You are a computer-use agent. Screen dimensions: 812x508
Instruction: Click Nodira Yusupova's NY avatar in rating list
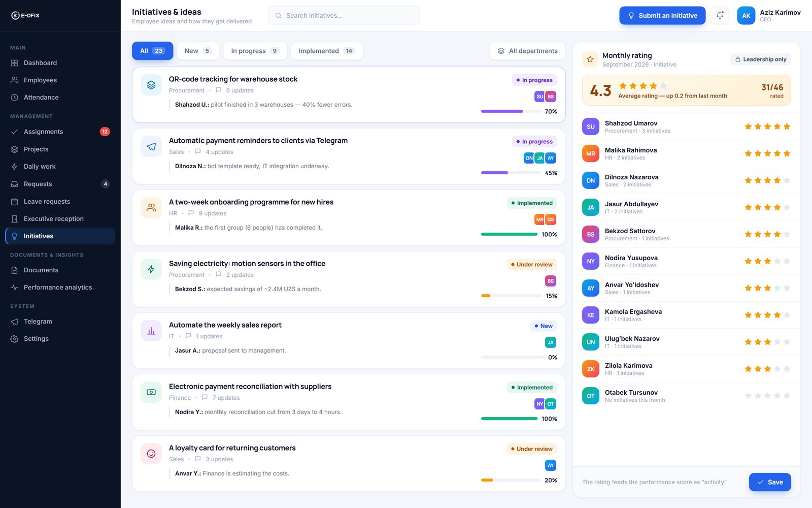point(591,261)
